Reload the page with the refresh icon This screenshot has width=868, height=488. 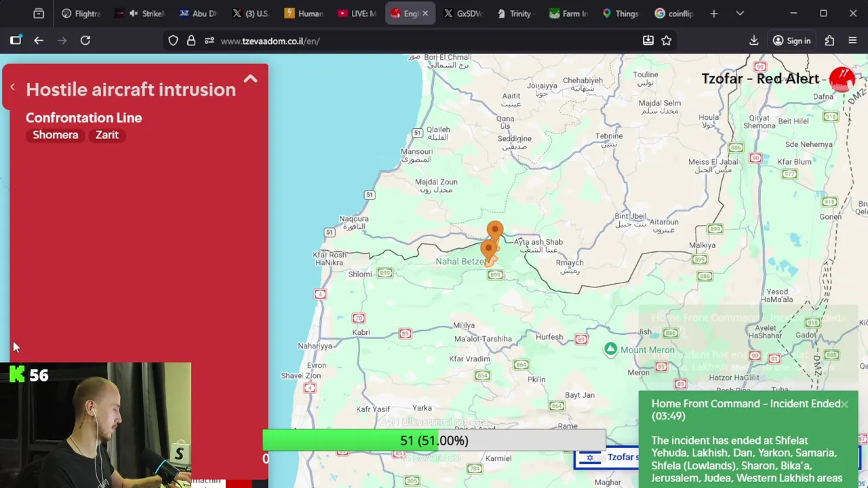(85, 41)
